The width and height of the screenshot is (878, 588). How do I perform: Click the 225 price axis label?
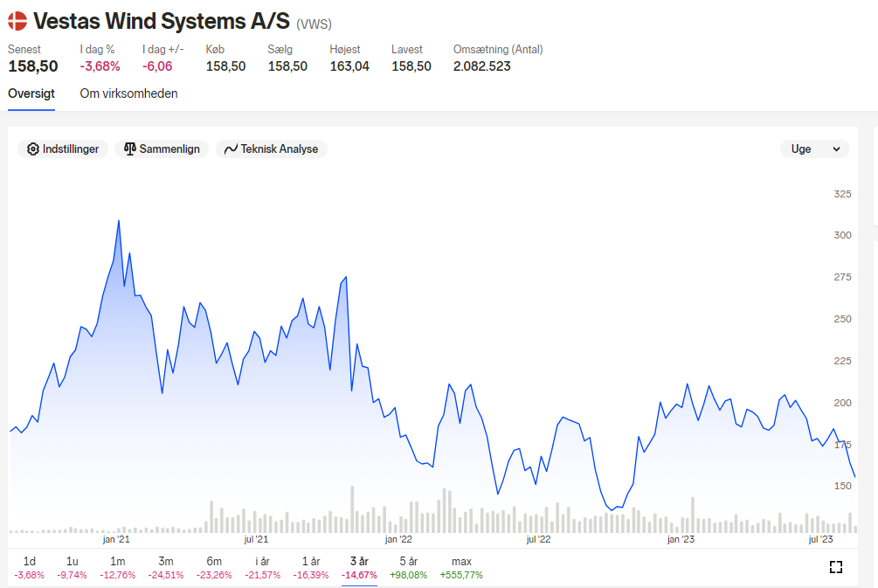842,361
